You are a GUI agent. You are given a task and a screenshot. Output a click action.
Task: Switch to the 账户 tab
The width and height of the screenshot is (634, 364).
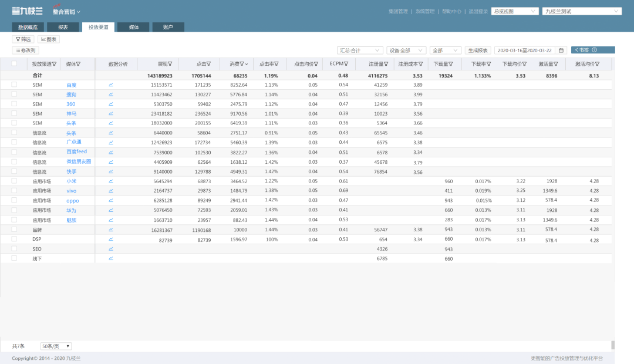point(168,27)
